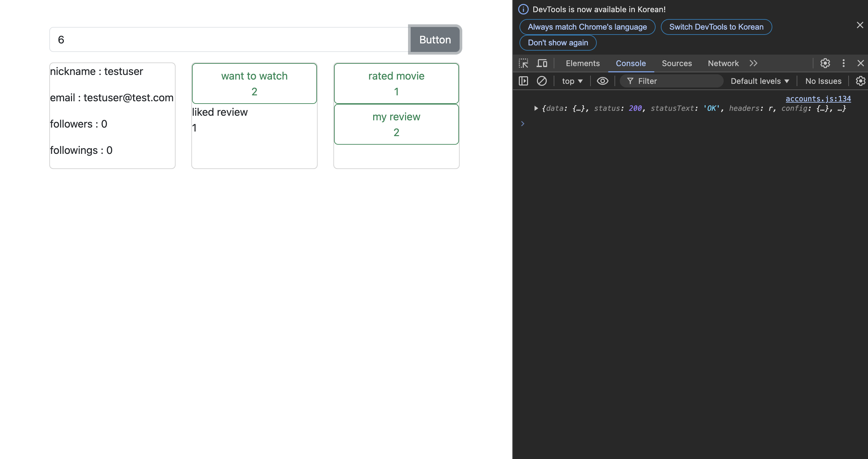This screenshot has width=868, height=459.
Task: Click the gray Button next to input
Action: click(435, 40)
